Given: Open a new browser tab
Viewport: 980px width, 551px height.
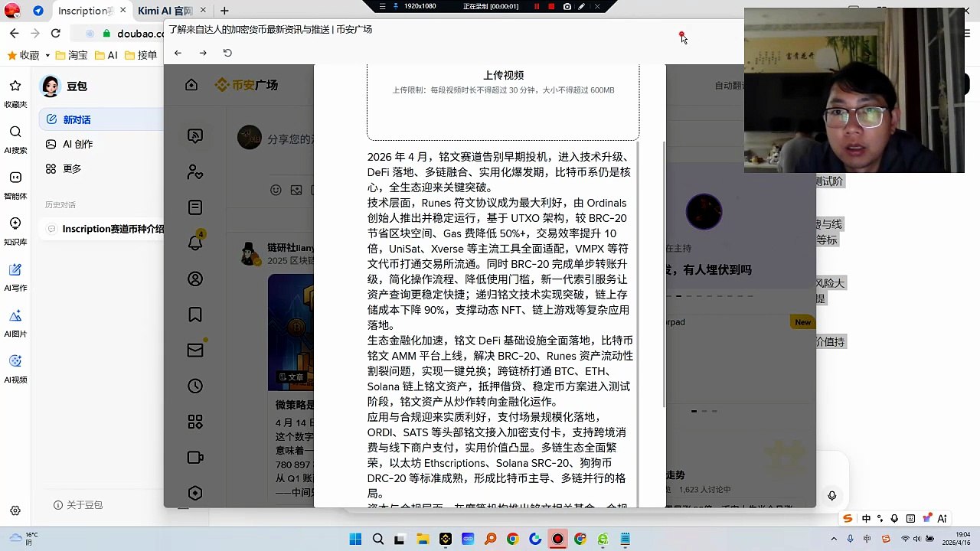Looking at the screenshot, I should pos(224,11).
